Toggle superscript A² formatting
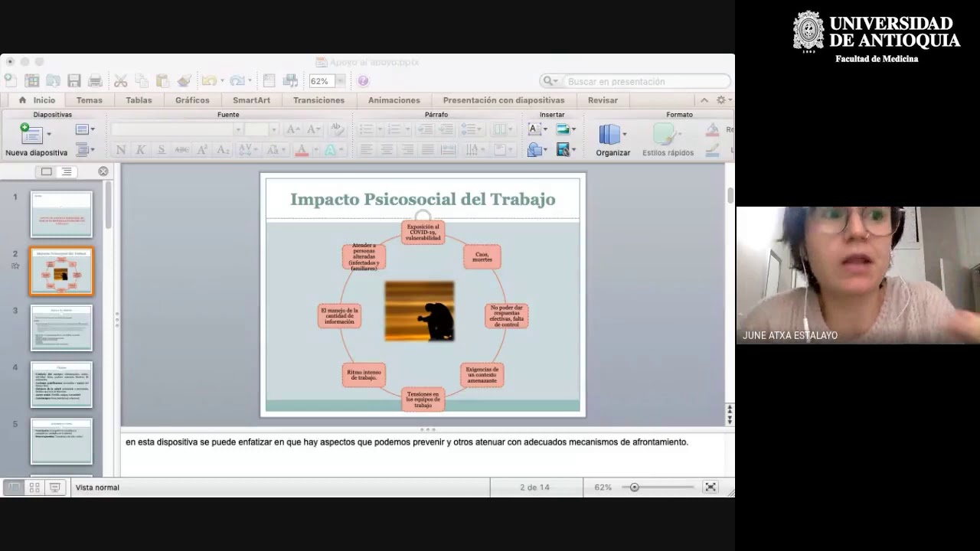 coord(202,150)
